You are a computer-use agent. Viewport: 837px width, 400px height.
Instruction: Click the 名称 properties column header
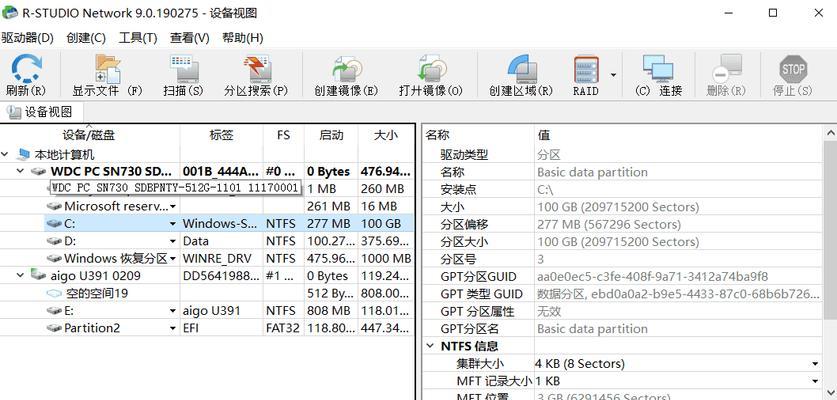(478, 135)
